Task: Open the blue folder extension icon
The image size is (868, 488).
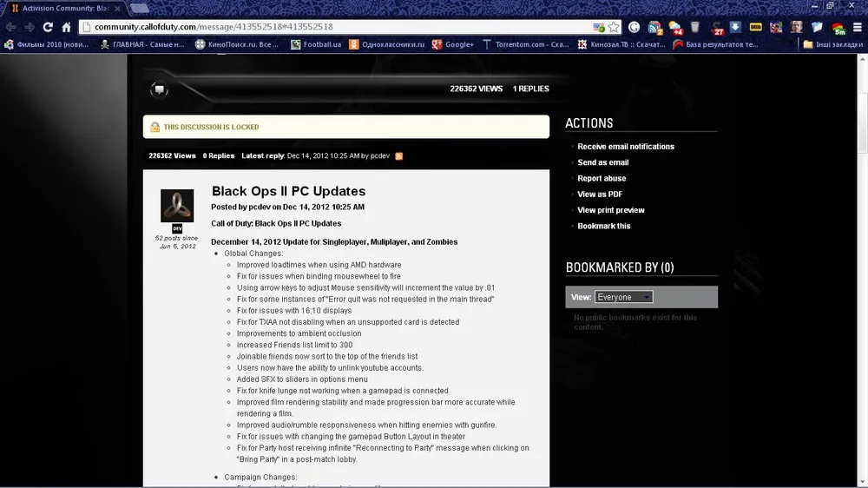Action: pyautogui.click(x=817, y=27)
